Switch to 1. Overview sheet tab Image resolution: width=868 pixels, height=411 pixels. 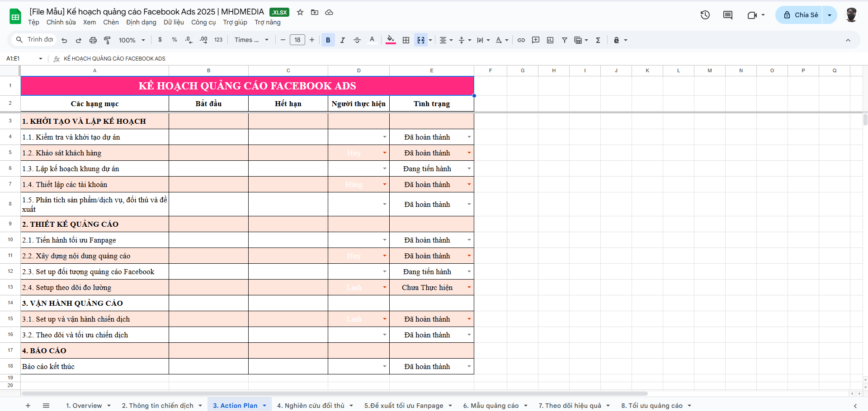click(84, 406)
